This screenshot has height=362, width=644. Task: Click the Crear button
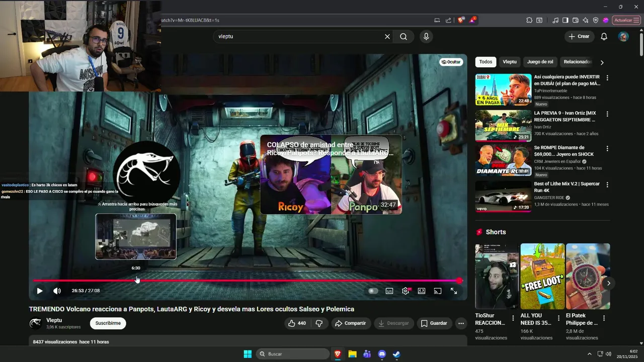pyautogui.click(x=579, y=37)
